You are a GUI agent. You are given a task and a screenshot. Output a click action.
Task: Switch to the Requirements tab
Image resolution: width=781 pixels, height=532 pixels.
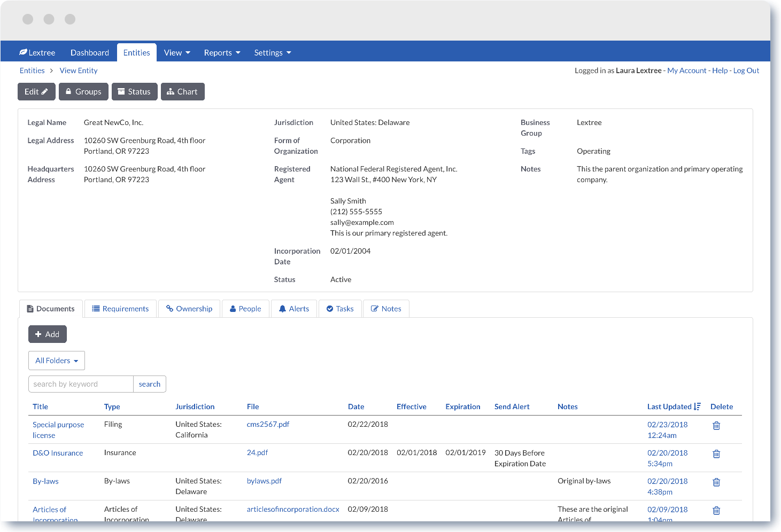[120, 309]
